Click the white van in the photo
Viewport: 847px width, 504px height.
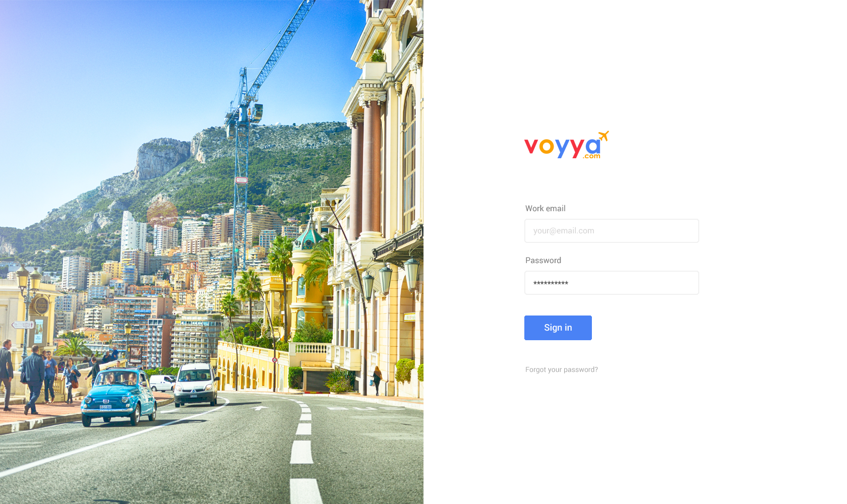coord(196,385)
